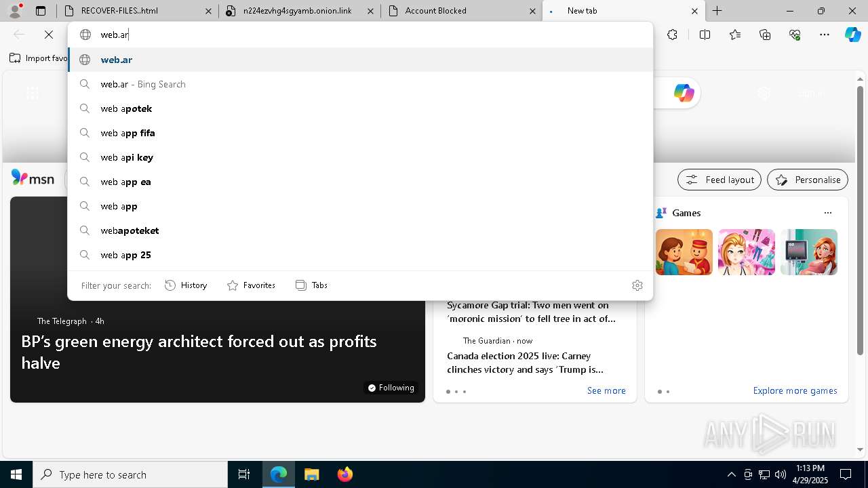Screen dimensions: 868x488
Task: Open address bar settings gear
Action: point(637,285)
